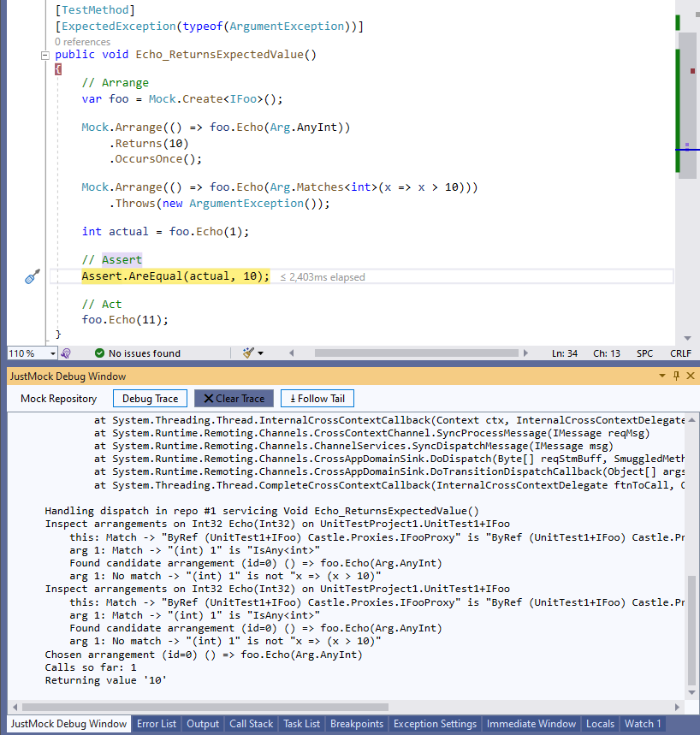Click the left arrow of the horizontal scrollbar
700x735 pixels.
click(291, 353)
